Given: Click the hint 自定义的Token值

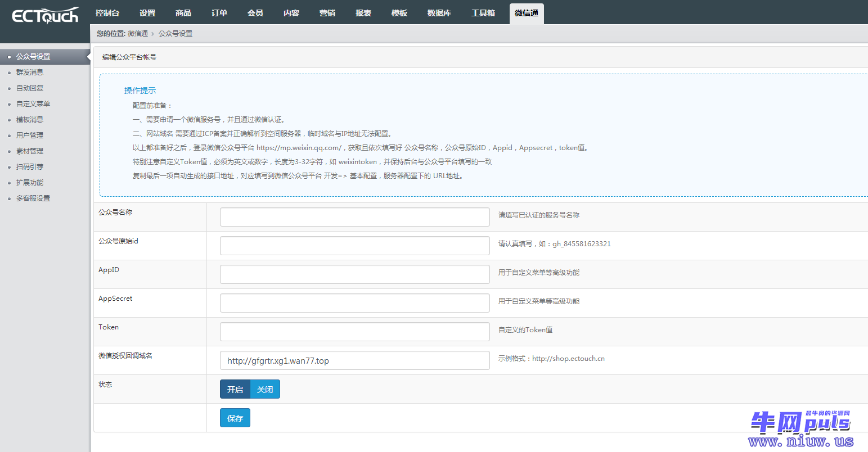Looking at the screenshot, I should click(525, 330).
